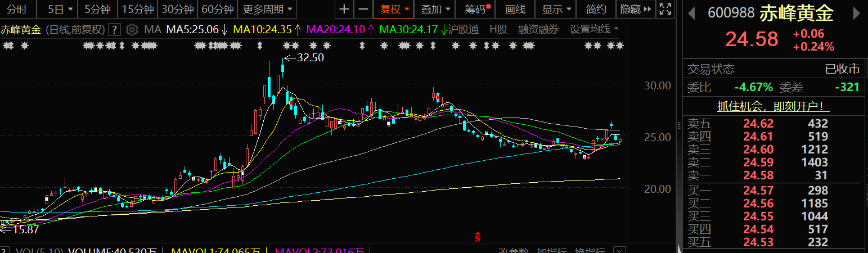The height and width of the screenshot is (253, 868).
Task: Toggle 画线 drawing mode
Action: tap(515, 9)
